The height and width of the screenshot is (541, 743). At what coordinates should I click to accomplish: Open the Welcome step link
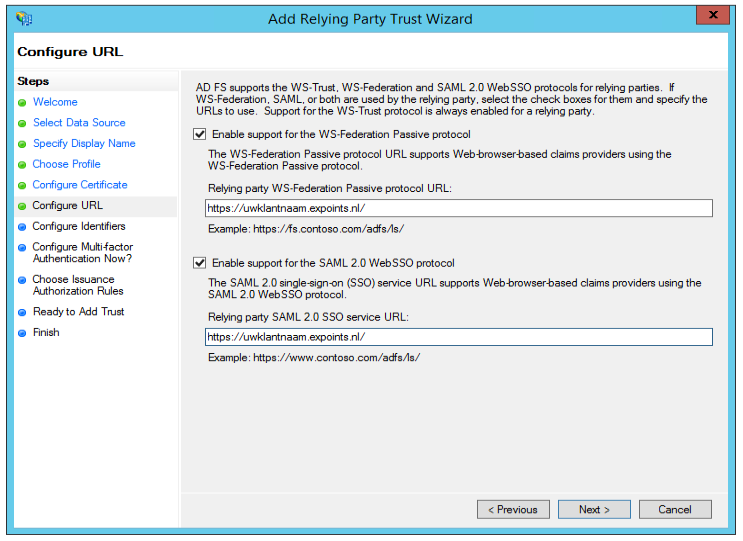tap(55, 102)
